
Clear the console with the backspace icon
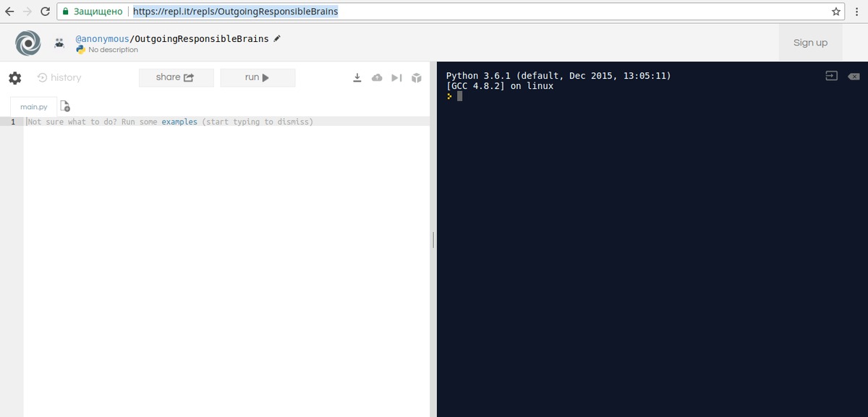coord(854,77)
